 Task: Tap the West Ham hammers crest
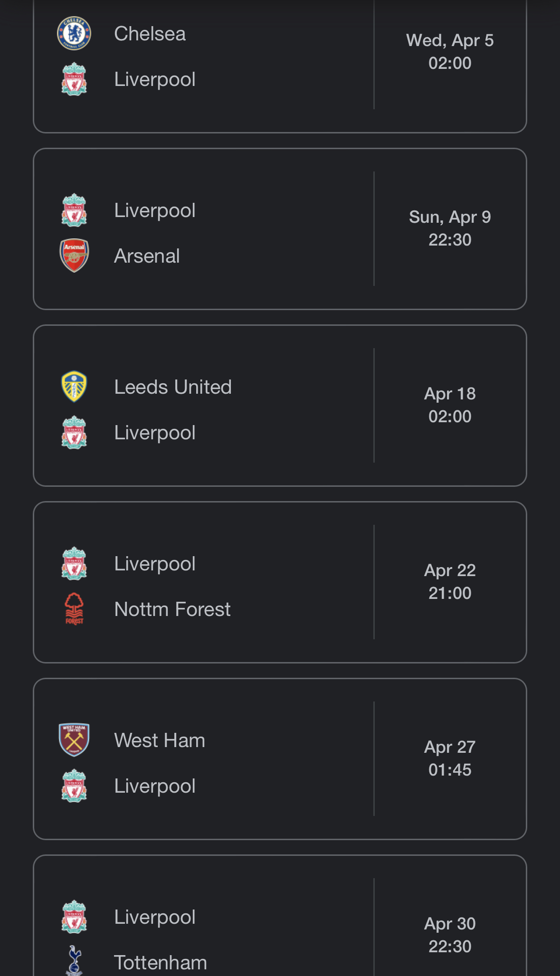pyautogui.click(x=74, y=740)
